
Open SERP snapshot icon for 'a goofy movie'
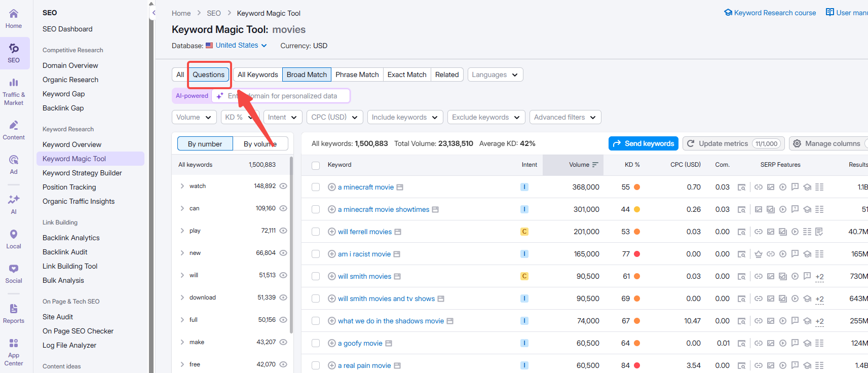[x=741, y=343]
